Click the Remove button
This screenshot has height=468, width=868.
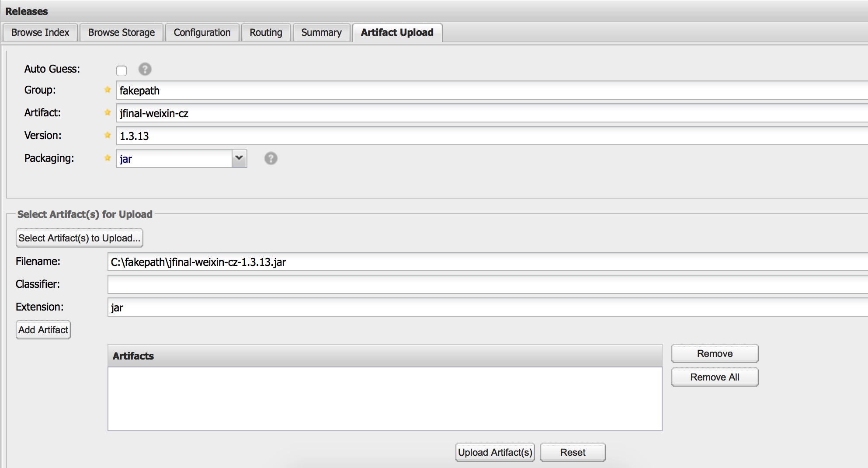[714, 353]
